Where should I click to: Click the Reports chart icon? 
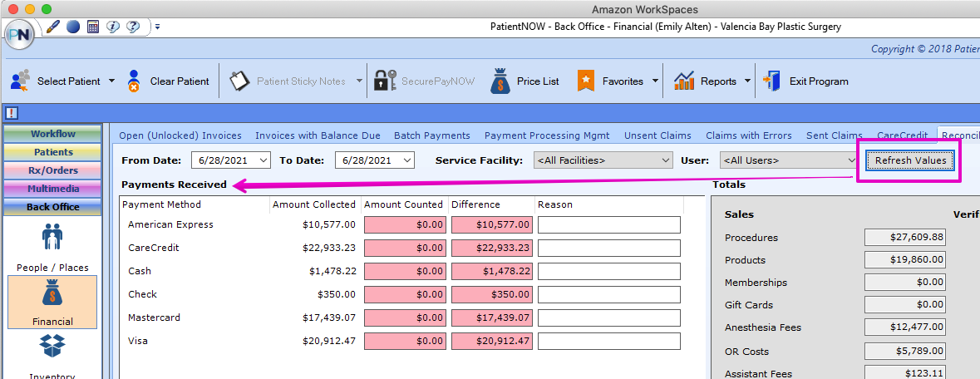684,81
